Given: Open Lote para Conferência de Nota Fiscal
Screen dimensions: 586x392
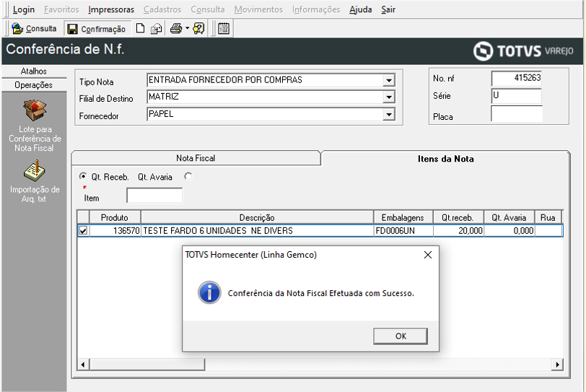Looking at the screenshot, I should [35, 126].
